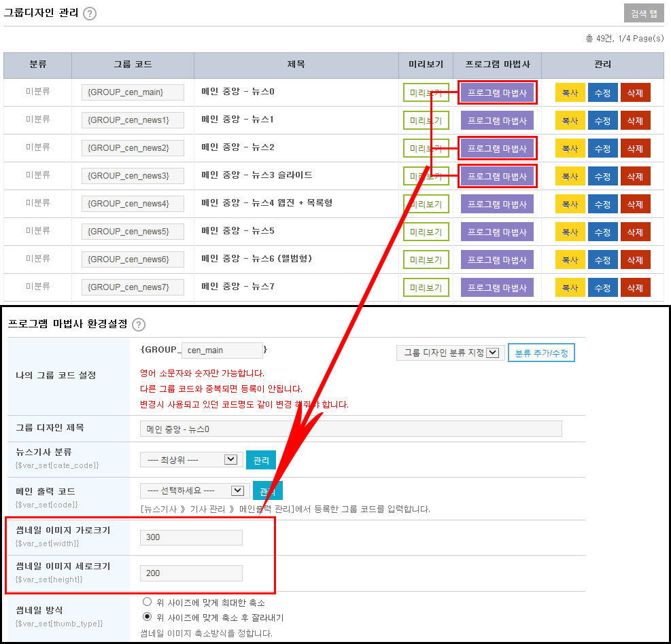Click 미리보기 for 메인 중앙 - 뉴스5
The height and width of the screenshot is (644, 671).
(x=426, y=232)
